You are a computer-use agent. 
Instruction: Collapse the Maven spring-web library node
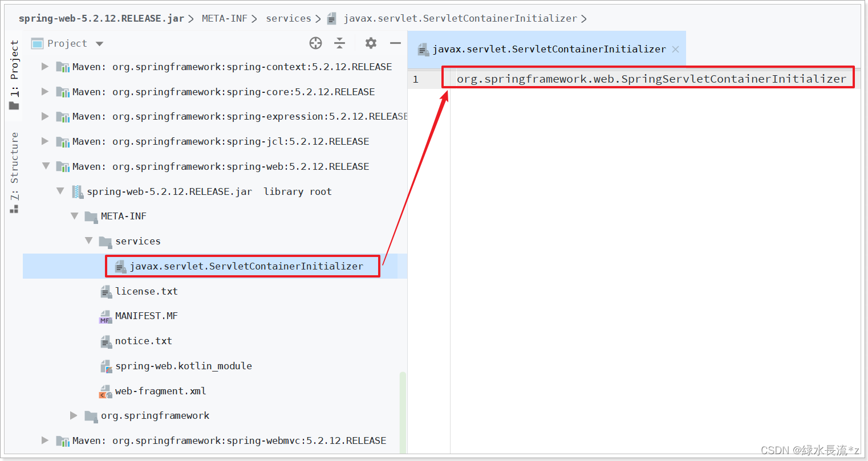[46, 166]
